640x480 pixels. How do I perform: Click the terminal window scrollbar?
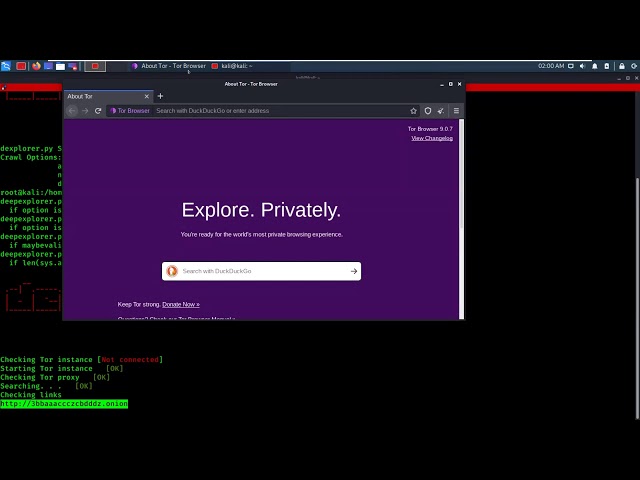tap(638, 298)
